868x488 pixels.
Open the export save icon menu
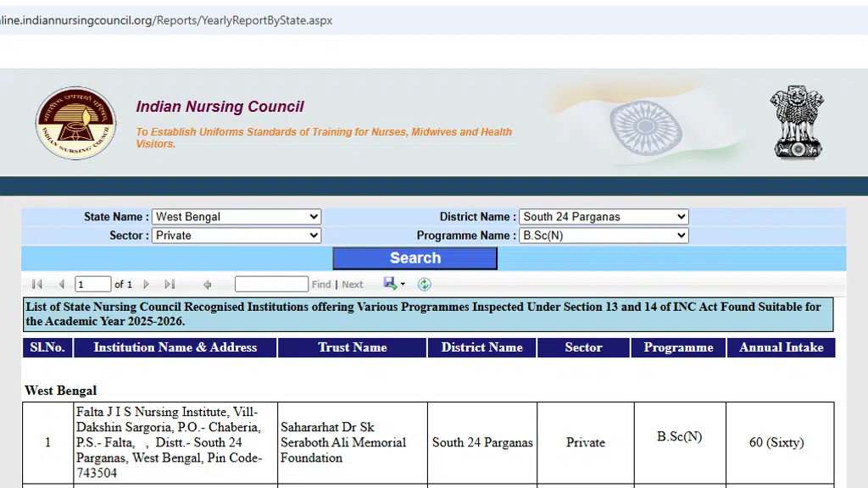(394, 284)
